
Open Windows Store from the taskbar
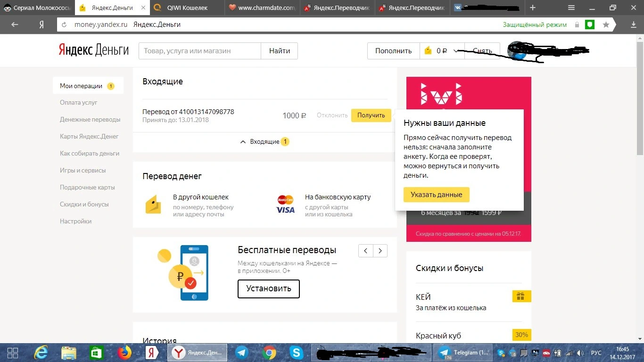pyautogui.click(x=97, y=353)
